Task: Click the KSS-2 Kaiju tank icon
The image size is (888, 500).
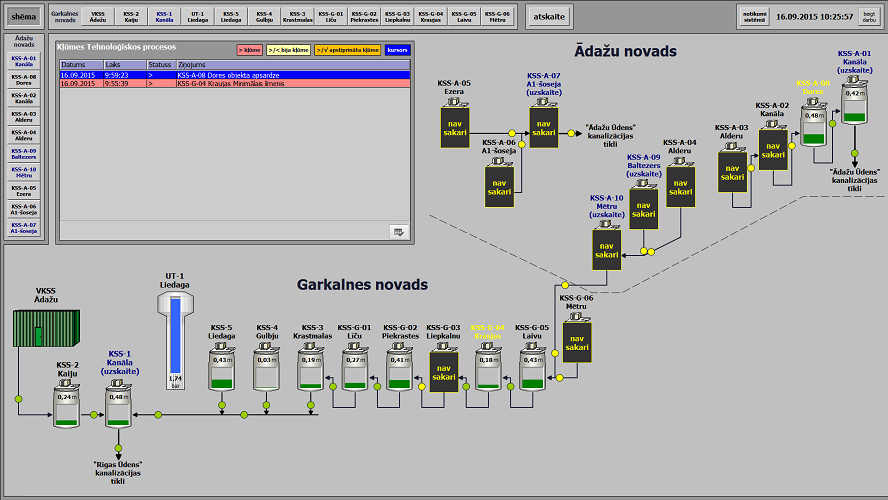Action: [x=68, y=403]
